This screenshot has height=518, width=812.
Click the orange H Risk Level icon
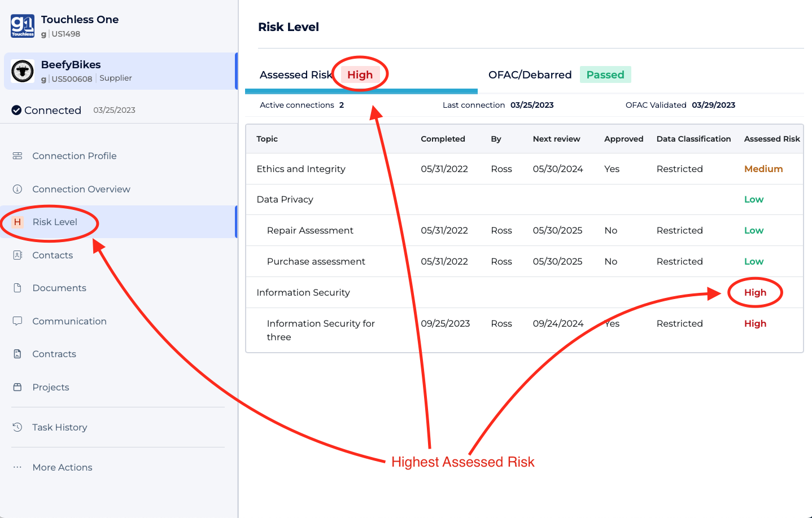point(18,222)
